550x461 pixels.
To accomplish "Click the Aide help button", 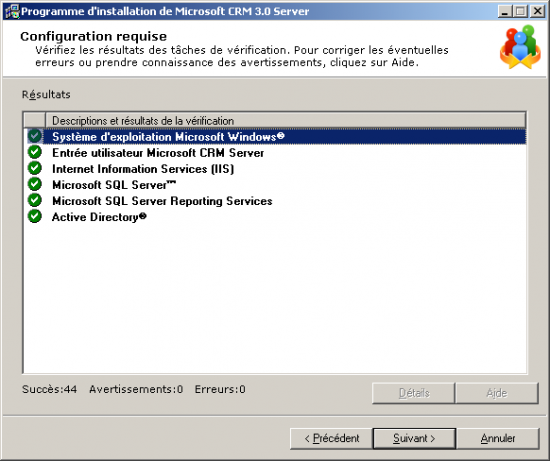I will (497, 393).
